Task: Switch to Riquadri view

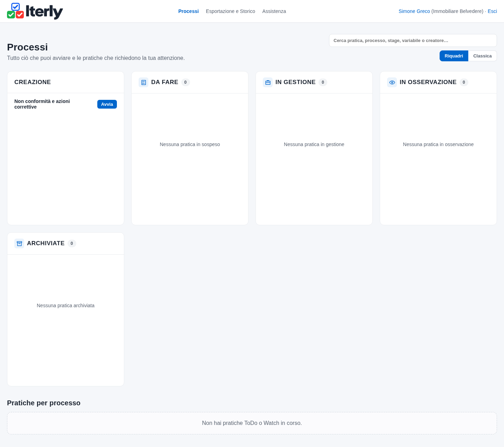Action: click(x=454, y=56)
